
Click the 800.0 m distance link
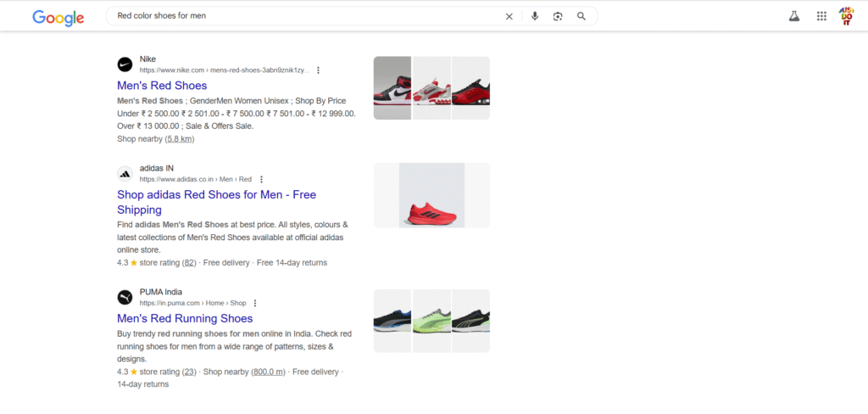pos(268,372)
